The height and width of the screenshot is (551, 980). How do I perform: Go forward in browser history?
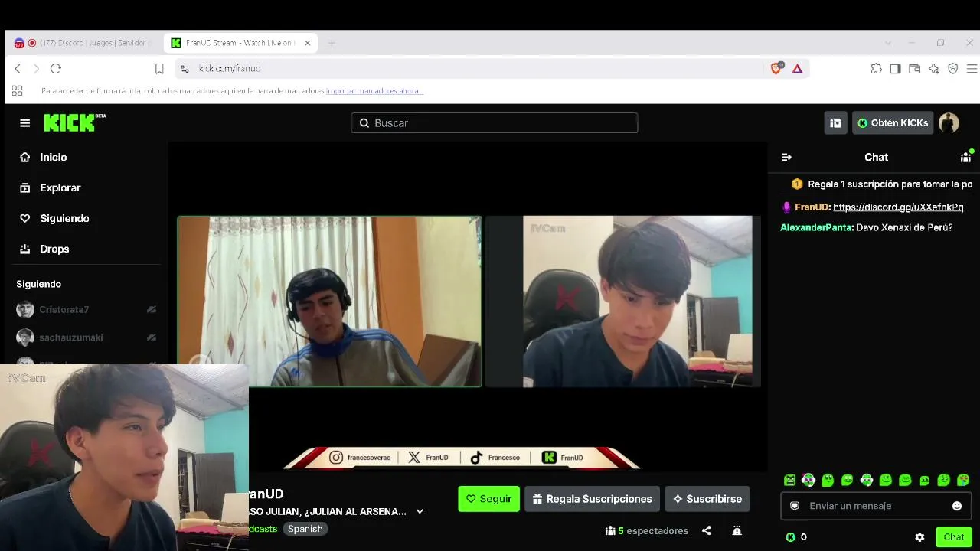click(36, 69)
